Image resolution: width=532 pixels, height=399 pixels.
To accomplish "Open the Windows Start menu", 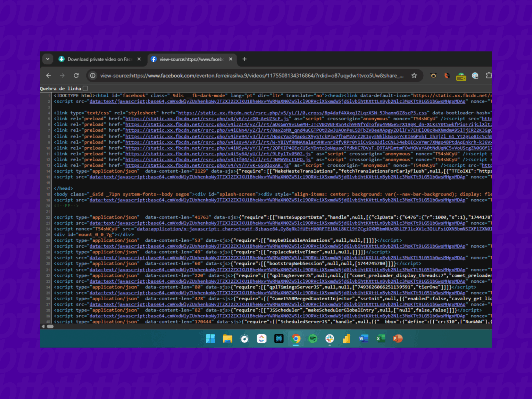I will pyautogui.click(x=210, y=339).
